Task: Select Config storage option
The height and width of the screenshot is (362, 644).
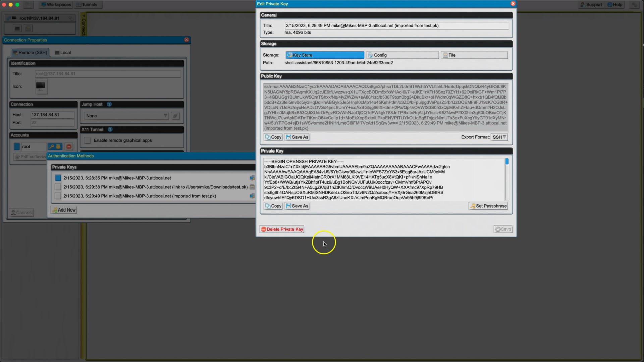Action: point(402,55)
